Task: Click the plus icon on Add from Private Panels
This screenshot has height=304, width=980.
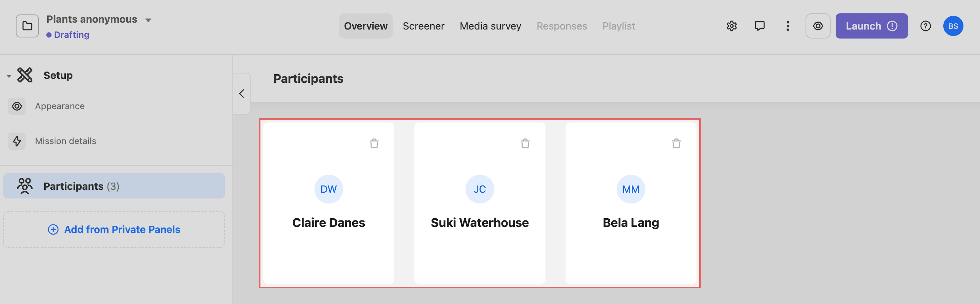Action: 53,229
